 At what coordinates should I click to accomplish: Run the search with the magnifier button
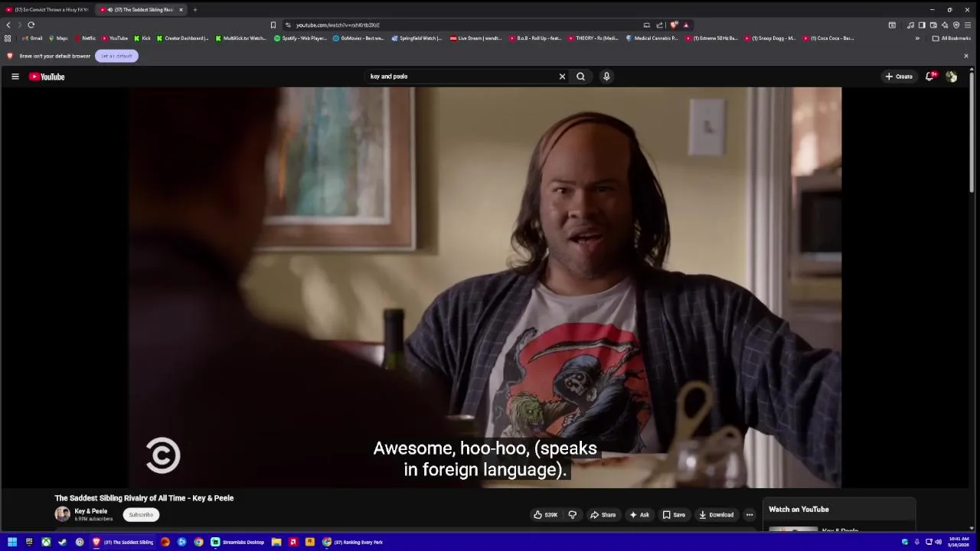coord(580,77)
